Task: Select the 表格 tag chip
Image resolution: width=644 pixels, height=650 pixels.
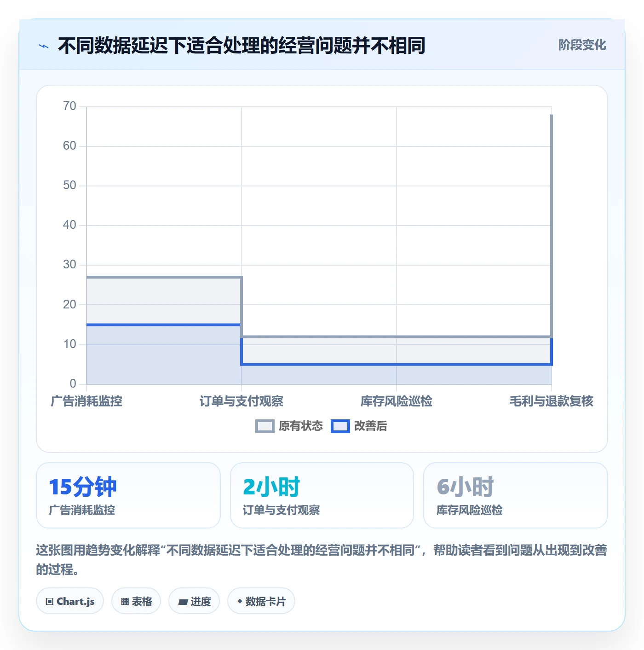Action: click(x=136, y=601)
